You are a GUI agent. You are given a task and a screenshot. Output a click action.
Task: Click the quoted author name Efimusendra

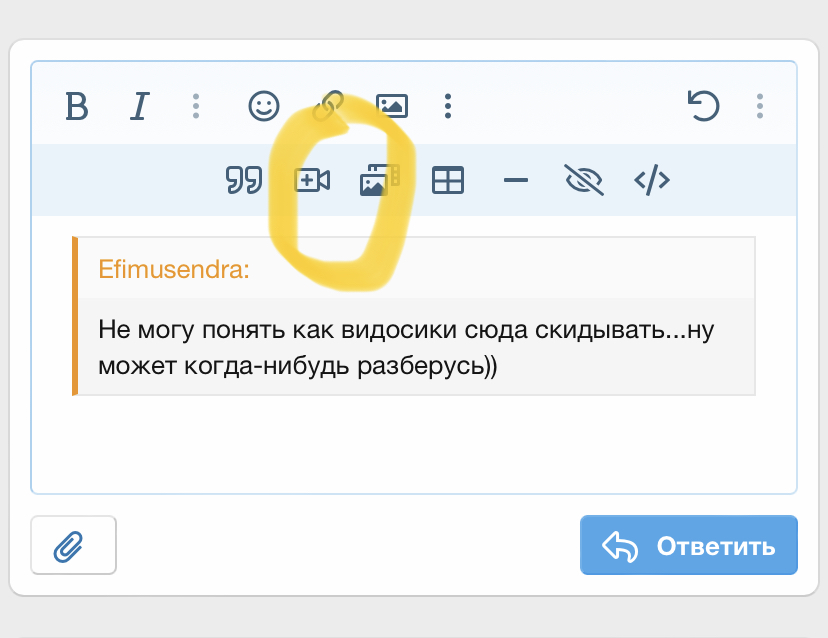(174, 269)
